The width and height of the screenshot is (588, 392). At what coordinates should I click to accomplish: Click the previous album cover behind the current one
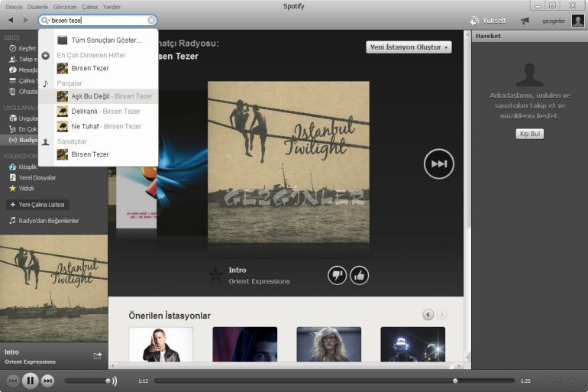(x=182, y=165)
